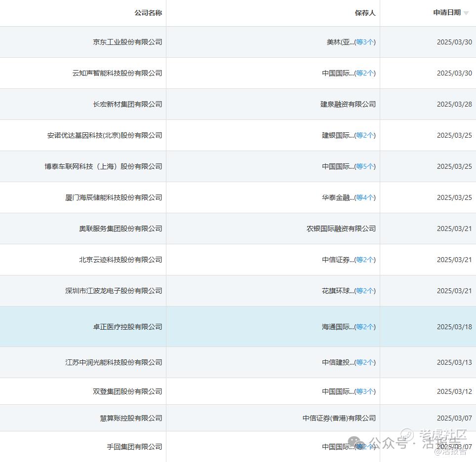Click sponsor 建银国际... in 安诺优达 row
476x462 pixels.
click(x=338, y=135)
